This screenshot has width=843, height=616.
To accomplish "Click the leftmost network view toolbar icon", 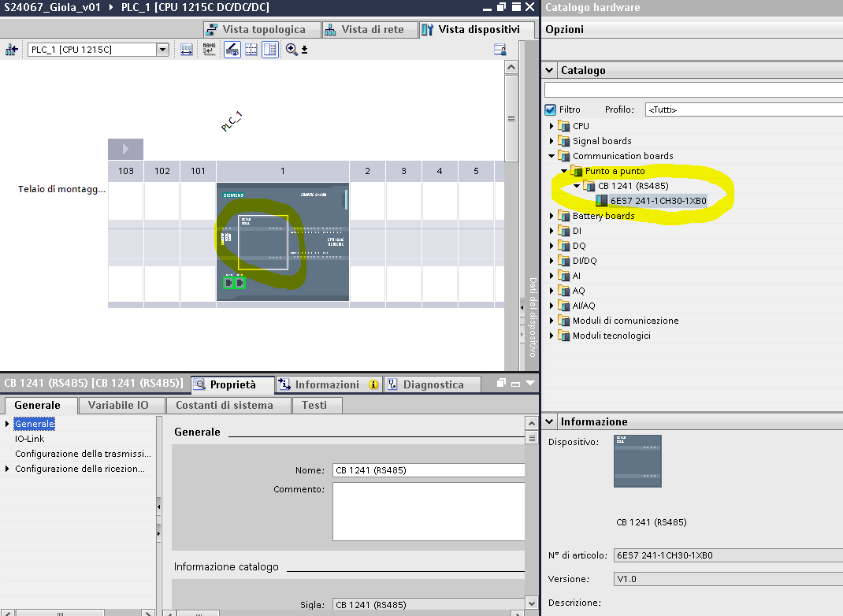I will click(11, 50).
